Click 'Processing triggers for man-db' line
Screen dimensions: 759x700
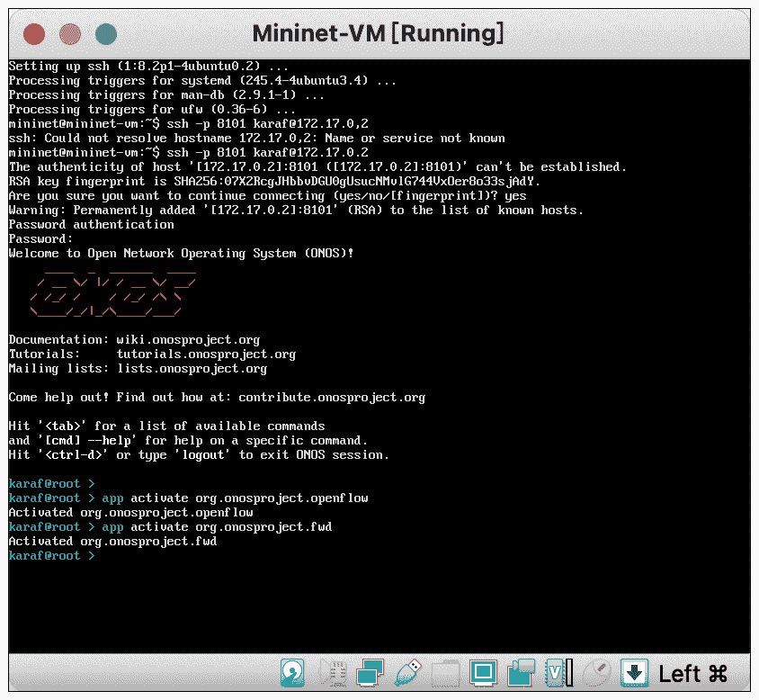pos(166,95)
